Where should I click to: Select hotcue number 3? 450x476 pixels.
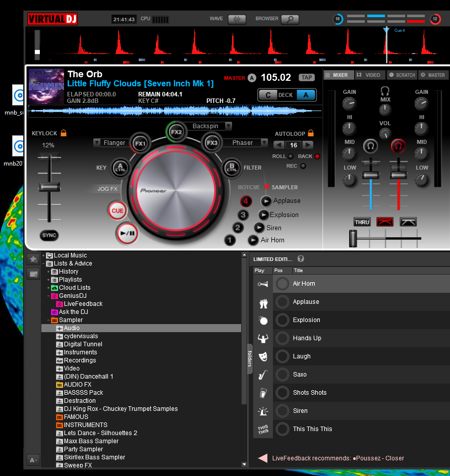[243, 215]
